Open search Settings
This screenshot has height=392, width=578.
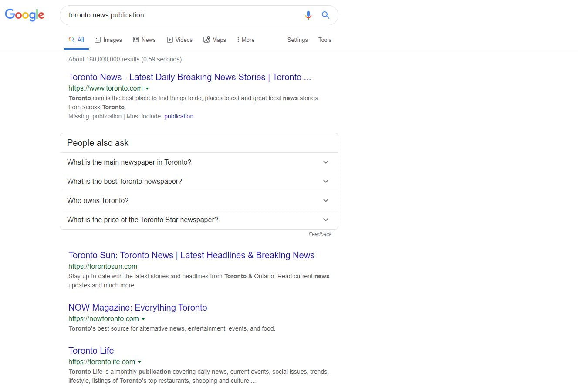[x=297, y=40]
